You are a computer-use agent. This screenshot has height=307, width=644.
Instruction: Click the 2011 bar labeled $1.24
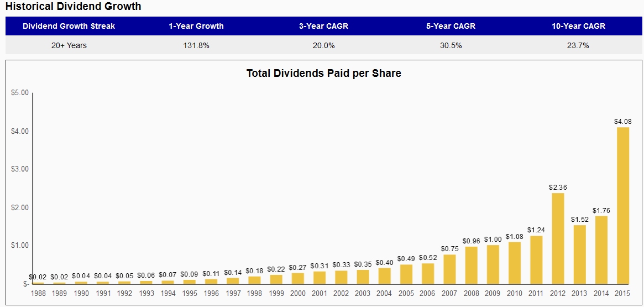coord(536,260)
